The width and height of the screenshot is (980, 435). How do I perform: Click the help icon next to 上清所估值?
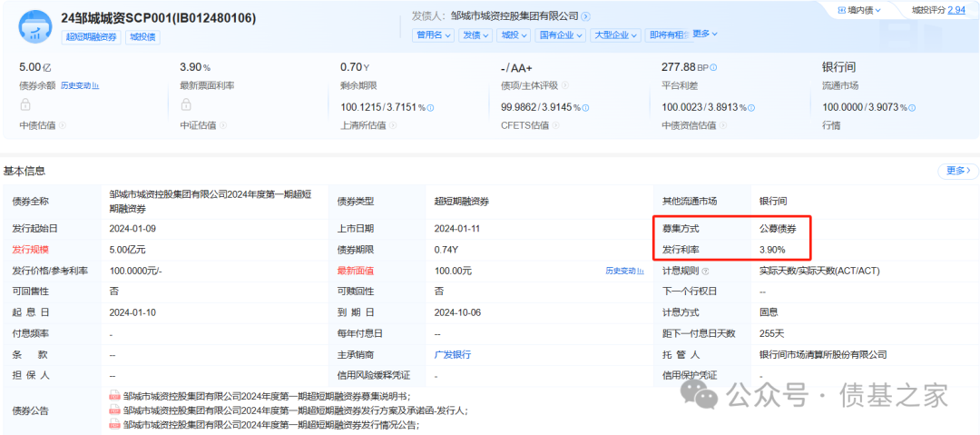(x=394, y=126)
